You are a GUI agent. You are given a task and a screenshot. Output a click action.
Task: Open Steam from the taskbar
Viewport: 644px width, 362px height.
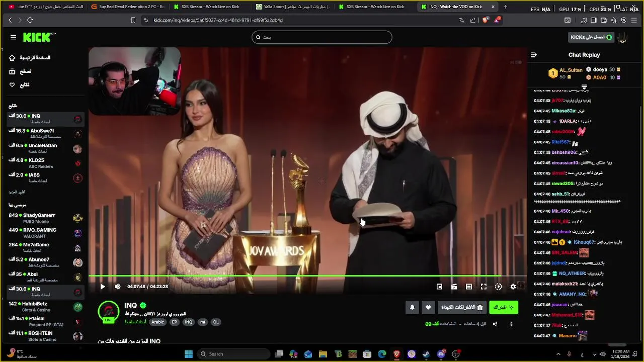coord(426,354)
